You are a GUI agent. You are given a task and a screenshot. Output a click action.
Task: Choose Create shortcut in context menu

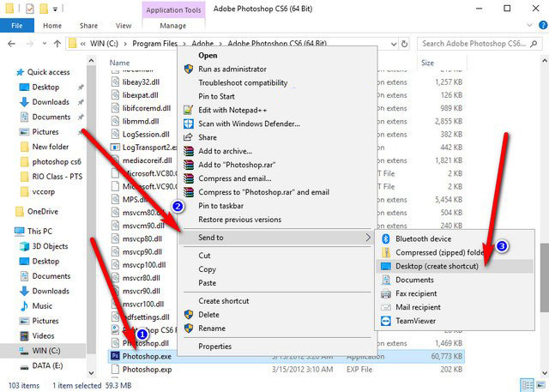[x=223, y=301]
